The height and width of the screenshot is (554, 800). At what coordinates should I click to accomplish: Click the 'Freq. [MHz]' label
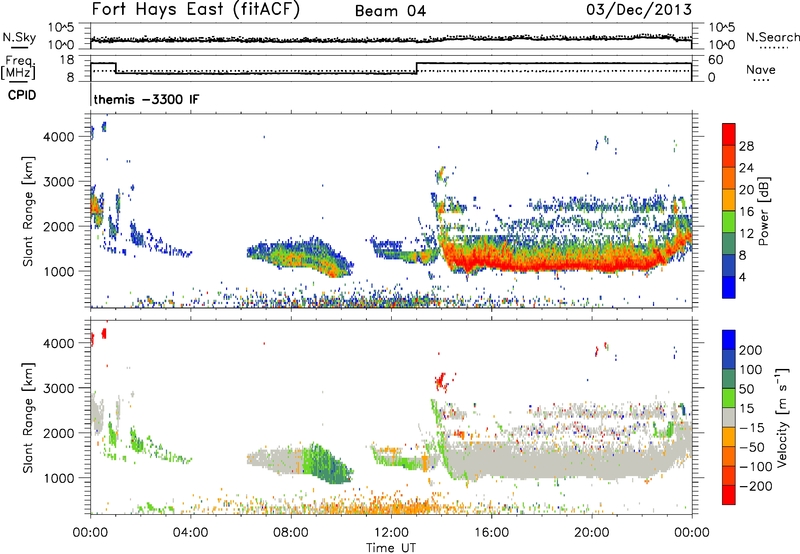pyautogui.click(x=19, y=67)
